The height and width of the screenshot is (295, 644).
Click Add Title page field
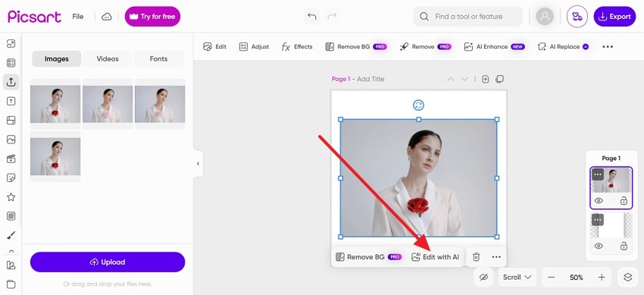point(370,80)
